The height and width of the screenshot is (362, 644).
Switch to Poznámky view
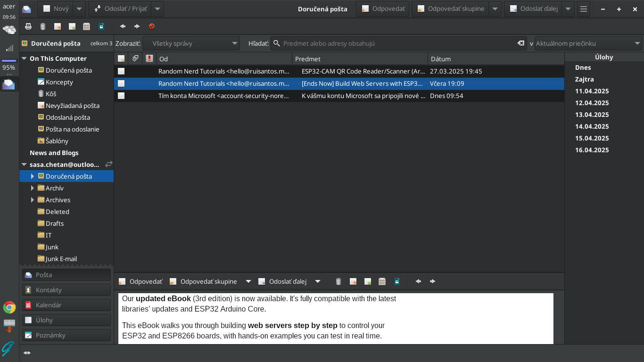click(x=66, y=335)
